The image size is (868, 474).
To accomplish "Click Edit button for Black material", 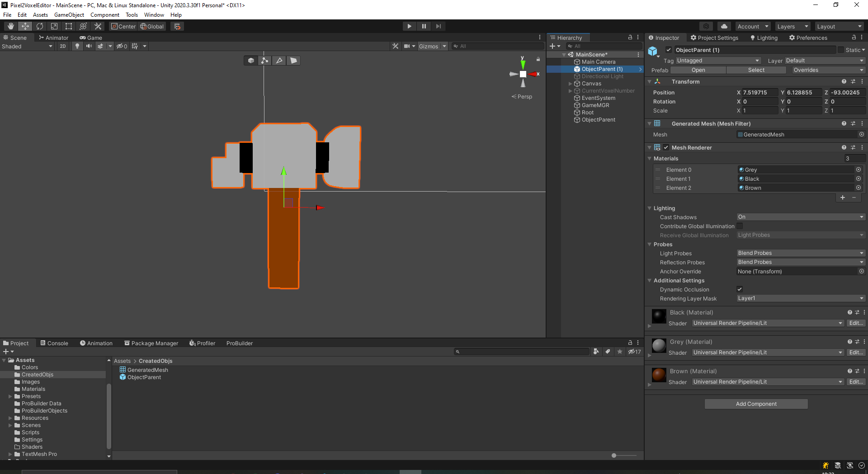I will click(x=856, y=323).
